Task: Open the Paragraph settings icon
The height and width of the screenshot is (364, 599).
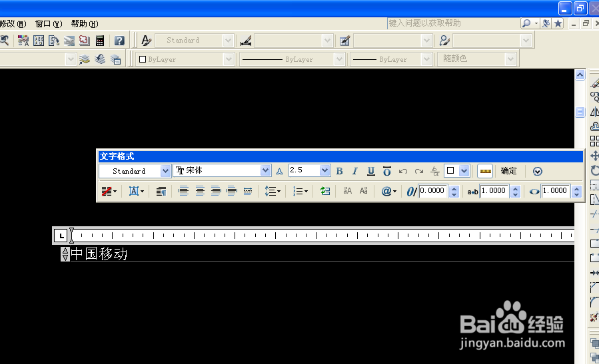Action: point(161,191)
